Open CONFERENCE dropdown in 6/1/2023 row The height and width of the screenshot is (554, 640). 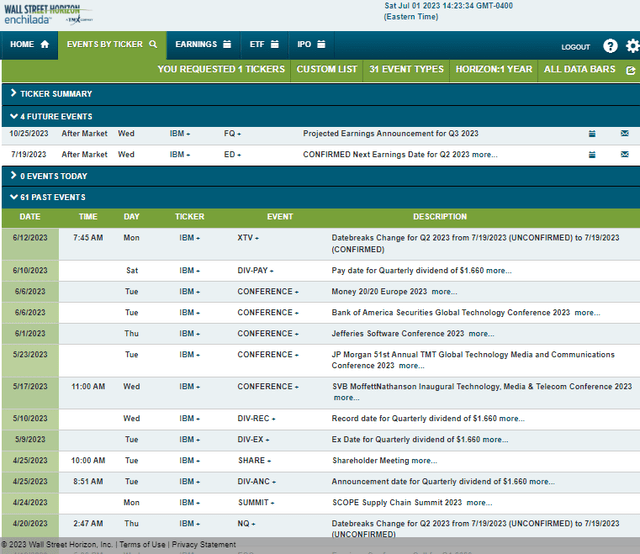click(268, 334)
